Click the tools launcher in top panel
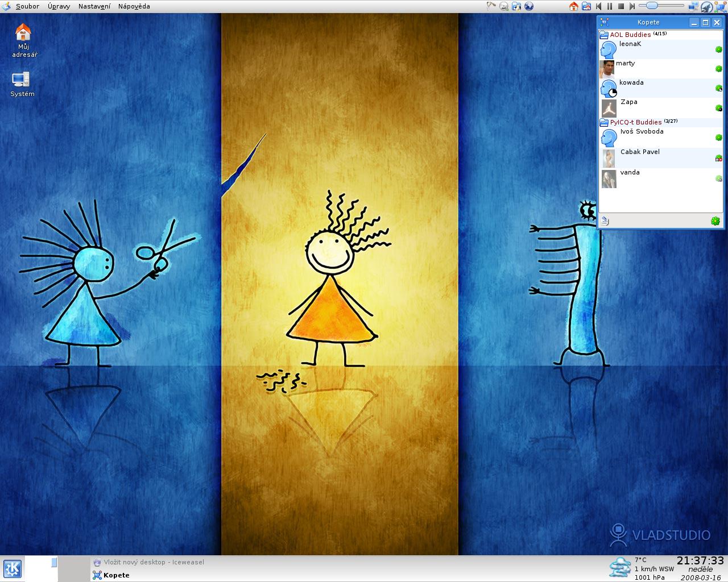 click(491, 6)
